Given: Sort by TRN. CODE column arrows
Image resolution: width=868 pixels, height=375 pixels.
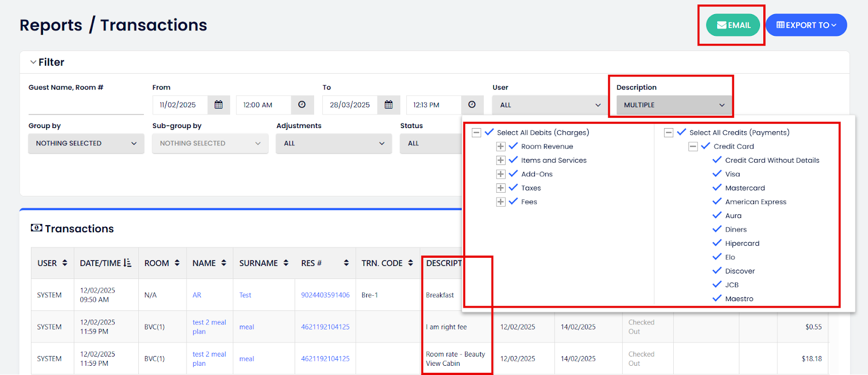Looking at the screenshot, I should (411, 263).
